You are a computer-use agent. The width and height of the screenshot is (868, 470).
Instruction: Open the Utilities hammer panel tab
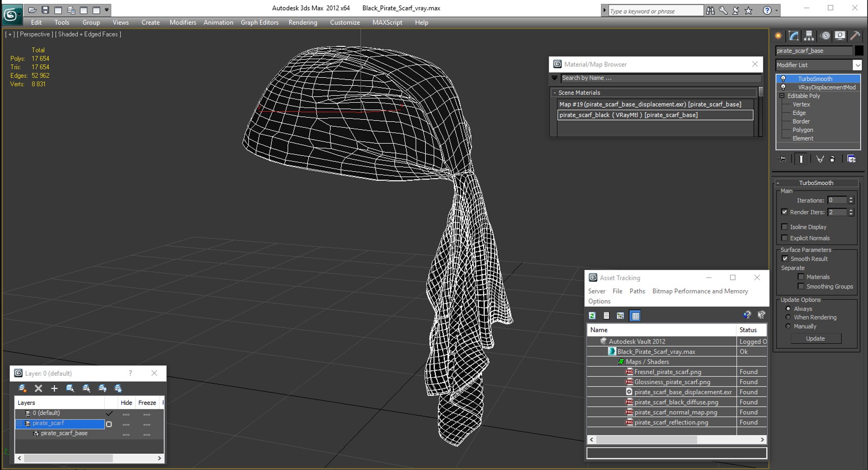855,36
